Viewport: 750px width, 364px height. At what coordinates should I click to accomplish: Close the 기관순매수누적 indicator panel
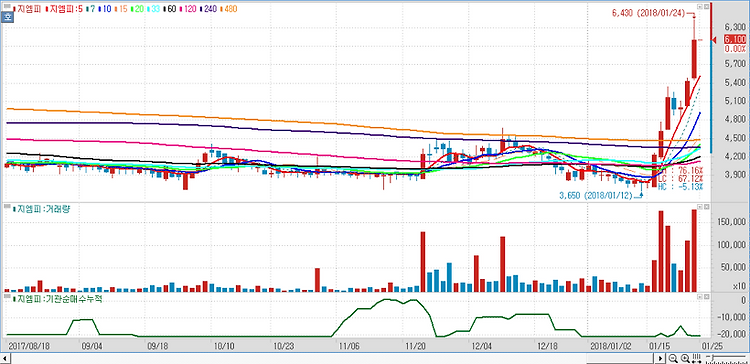tap(706, 297)
